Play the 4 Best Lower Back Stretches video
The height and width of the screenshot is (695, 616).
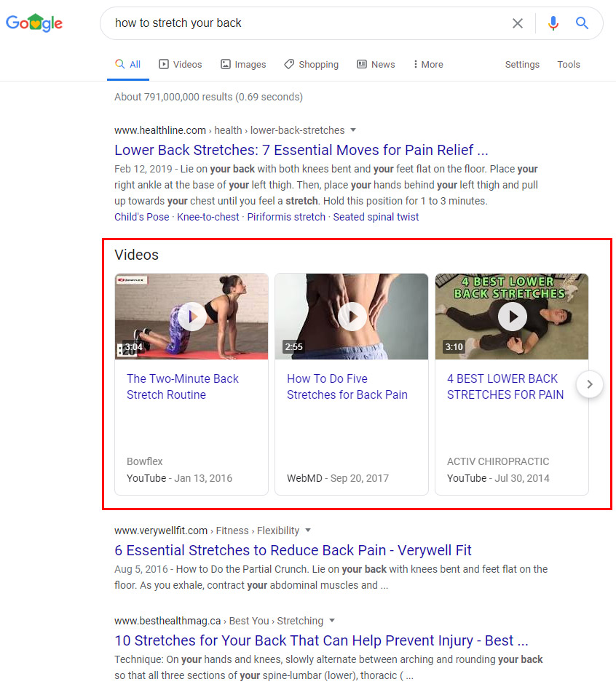pos(512,317)
